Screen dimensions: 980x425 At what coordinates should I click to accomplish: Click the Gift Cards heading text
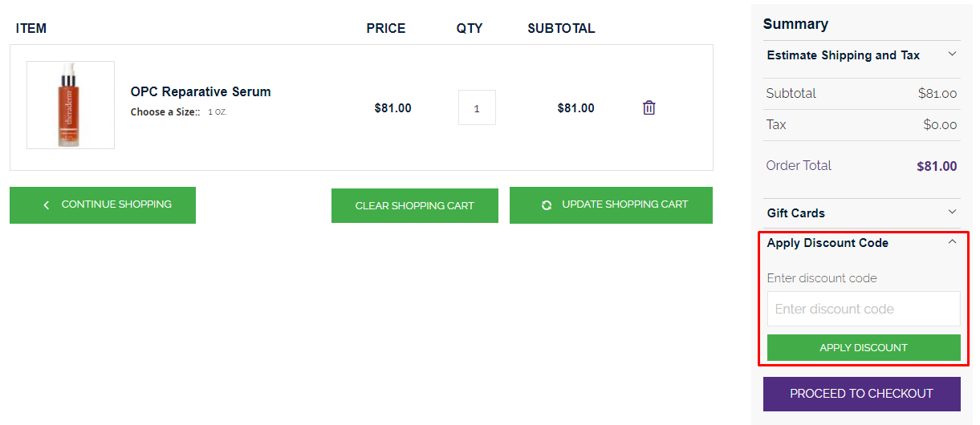[x=796, y=213]
